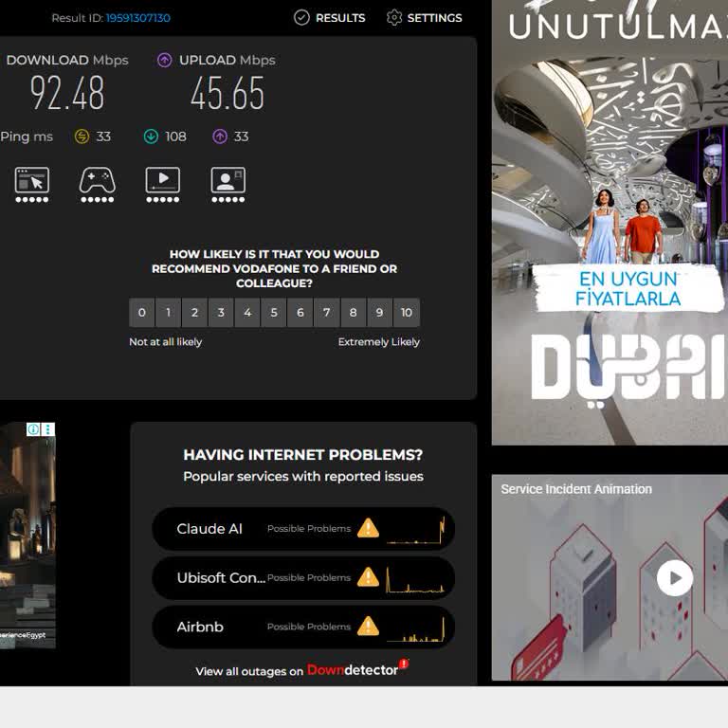The image size is (728, 728).
Task: Click the download ping value 108
Action: point(175,136)
